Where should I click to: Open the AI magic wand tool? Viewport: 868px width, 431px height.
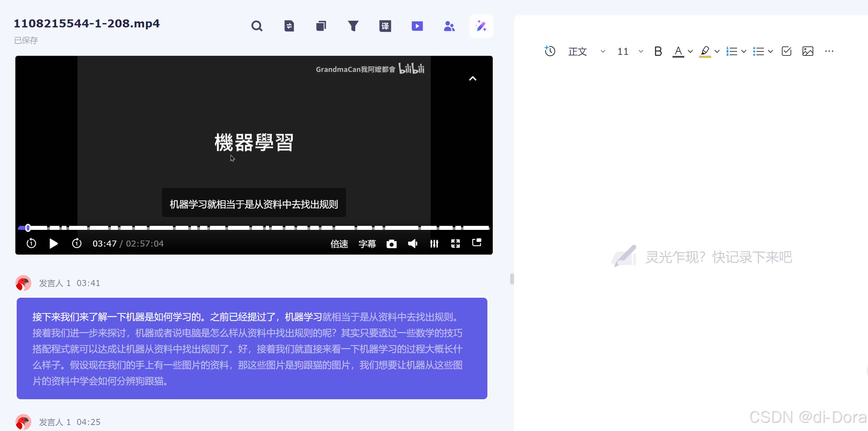[481, 26]
